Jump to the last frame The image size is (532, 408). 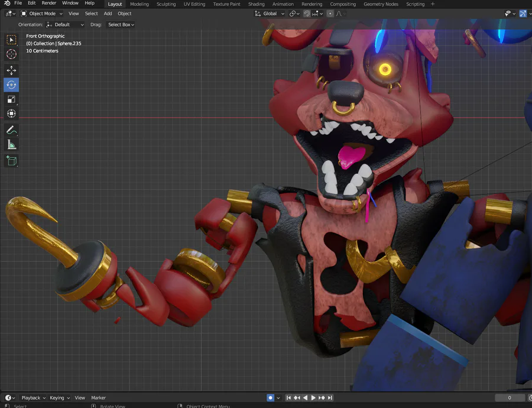pyautogui.click(x=330, y=398)
